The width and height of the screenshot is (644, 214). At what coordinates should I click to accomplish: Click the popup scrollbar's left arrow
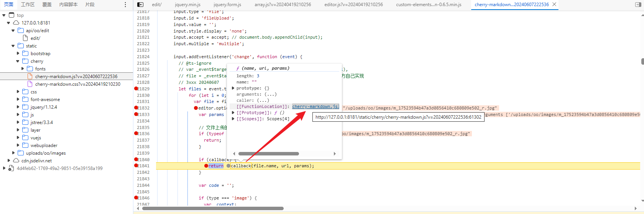click(234, 154)
